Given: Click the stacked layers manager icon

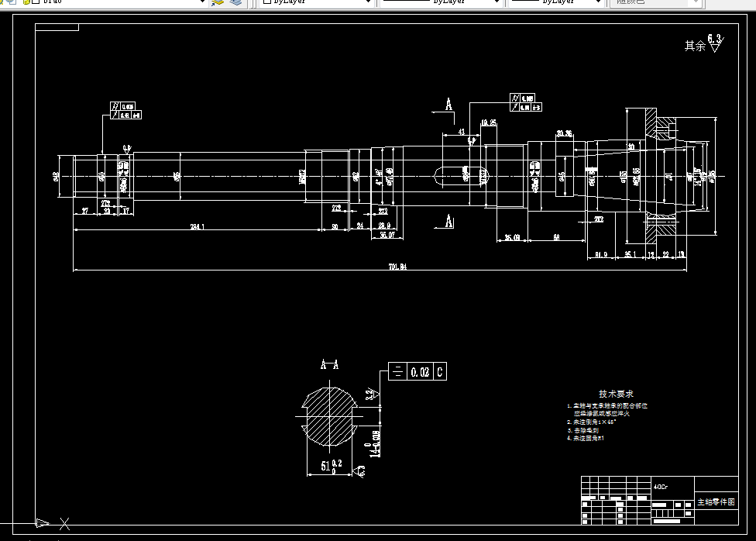Looking at the screenshot, I should pos(235,2).
